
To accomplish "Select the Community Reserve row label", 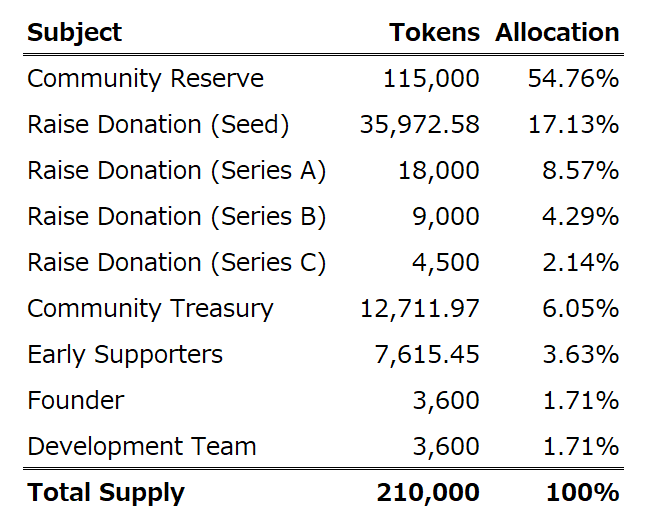I will 145,79.
